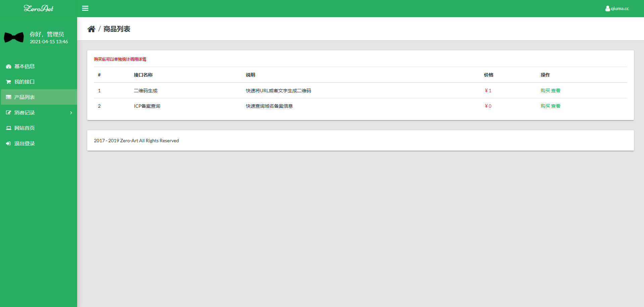The image size is (644, 307).
Task: Click the 操作 column header
Action: (545, 75)
